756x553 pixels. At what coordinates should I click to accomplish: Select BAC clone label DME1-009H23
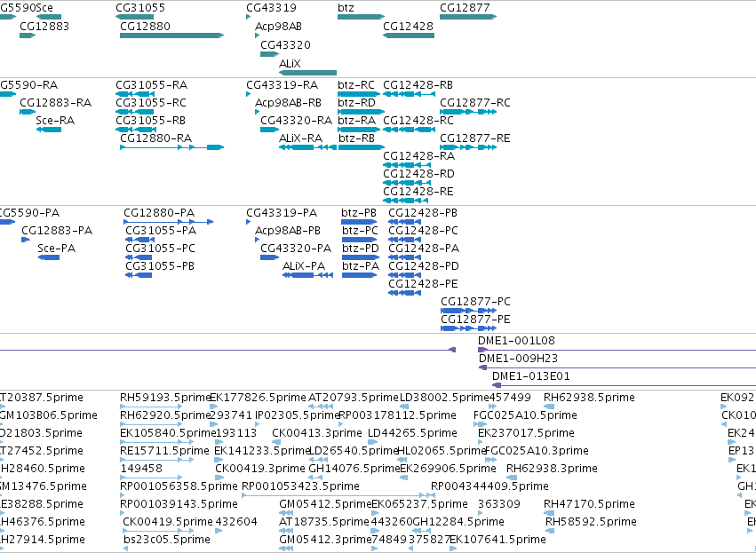[x=518, y=359]
